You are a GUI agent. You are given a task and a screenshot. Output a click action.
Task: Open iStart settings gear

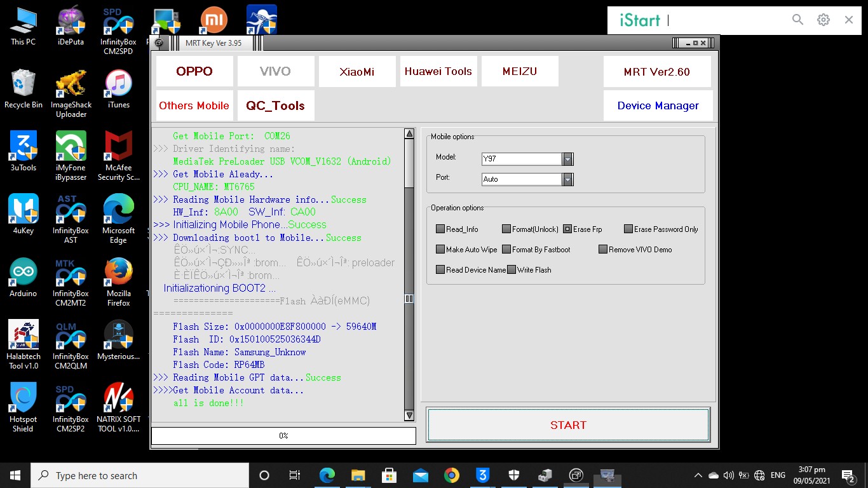point(824,20)
